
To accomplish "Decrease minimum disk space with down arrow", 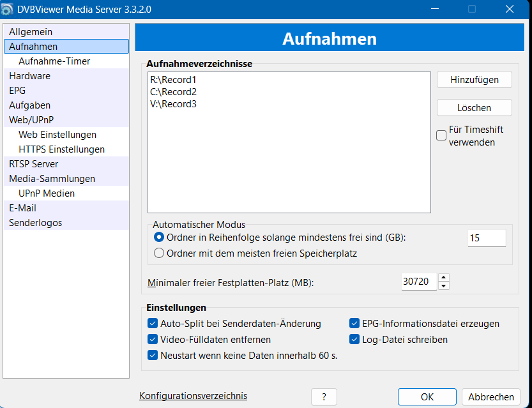I will pos(443,286).
